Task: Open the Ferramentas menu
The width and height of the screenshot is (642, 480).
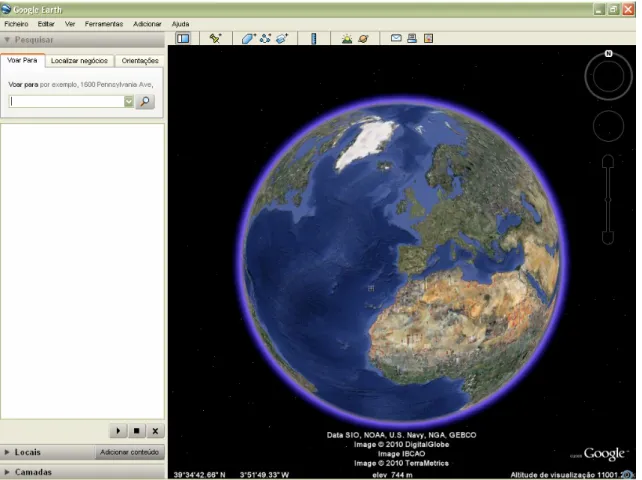Action: point(104,24)
